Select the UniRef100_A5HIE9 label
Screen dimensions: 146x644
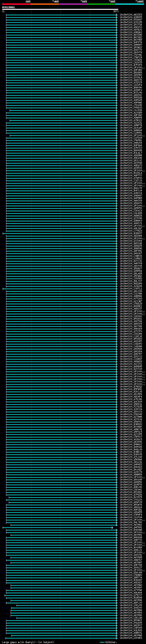coord(131,329)
